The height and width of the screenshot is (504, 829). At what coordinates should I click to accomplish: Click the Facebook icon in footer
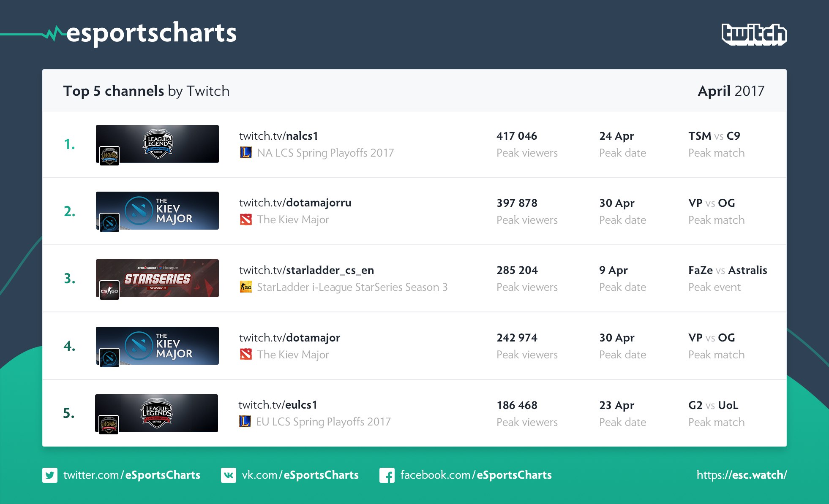pyautogui.click(x=387, y=475)
